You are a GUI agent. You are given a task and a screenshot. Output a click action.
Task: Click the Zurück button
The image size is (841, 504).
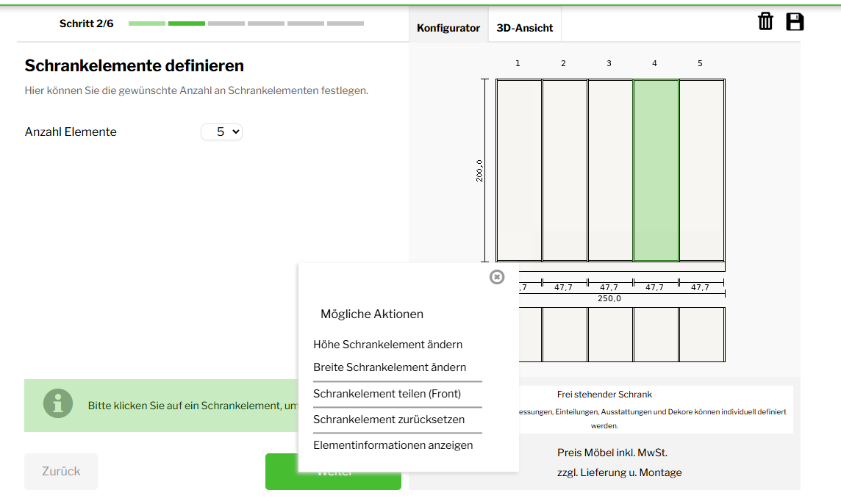(61, 471)
